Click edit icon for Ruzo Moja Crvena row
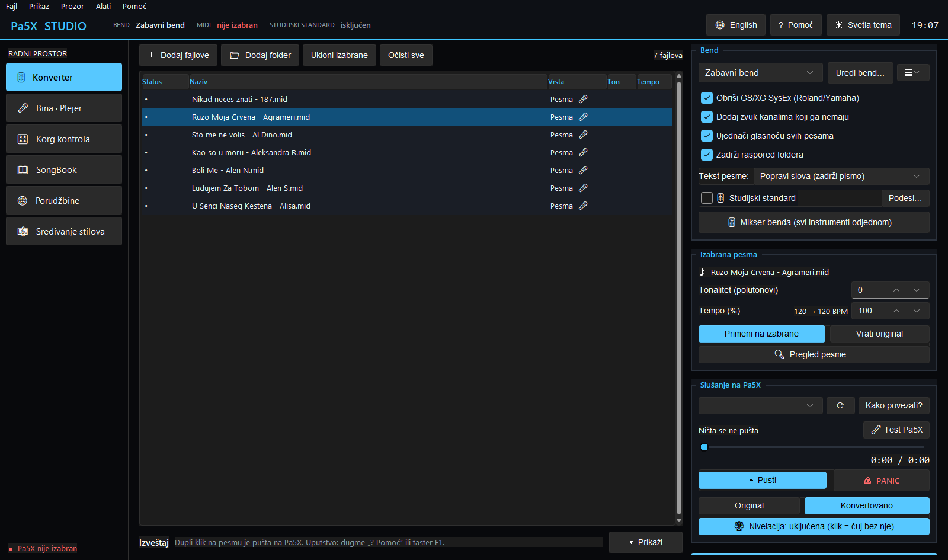This screenshot has height=560, width=948. pos(583,117)
